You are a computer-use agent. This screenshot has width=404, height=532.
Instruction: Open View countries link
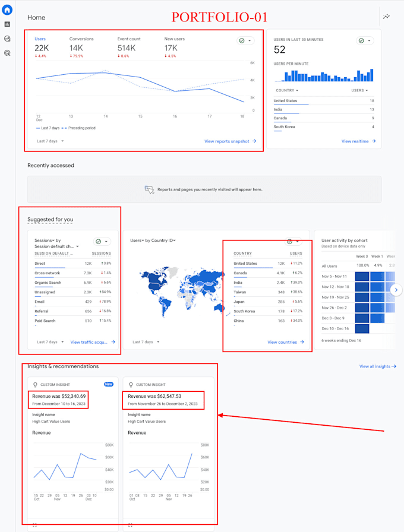(282, 342)
